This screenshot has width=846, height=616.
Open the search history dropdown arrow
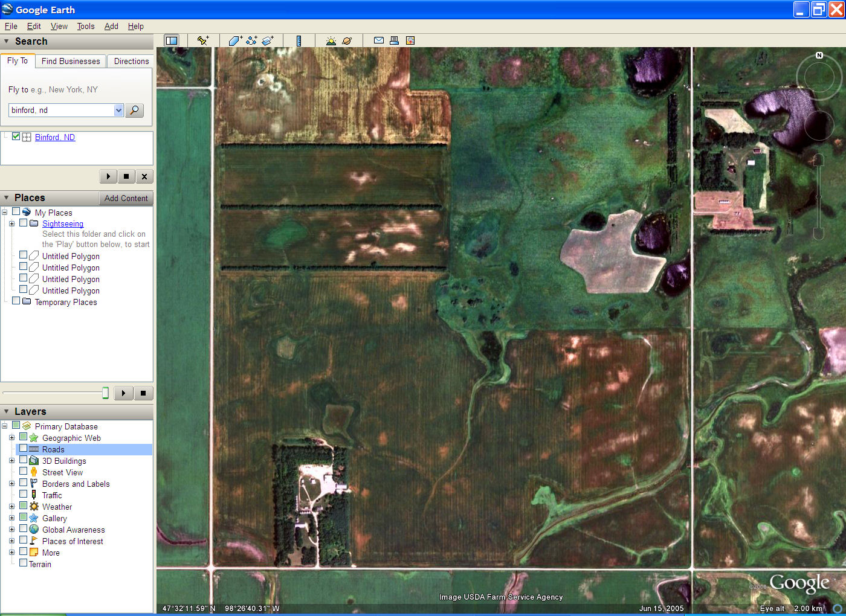[118, 110]
